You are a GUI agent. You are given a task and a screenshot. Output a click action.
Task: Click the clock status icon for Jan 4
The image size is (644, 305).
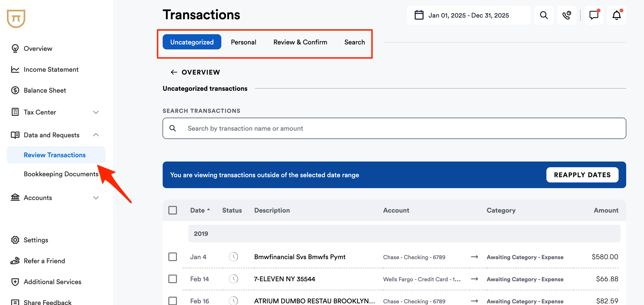(x=233, y=257)
